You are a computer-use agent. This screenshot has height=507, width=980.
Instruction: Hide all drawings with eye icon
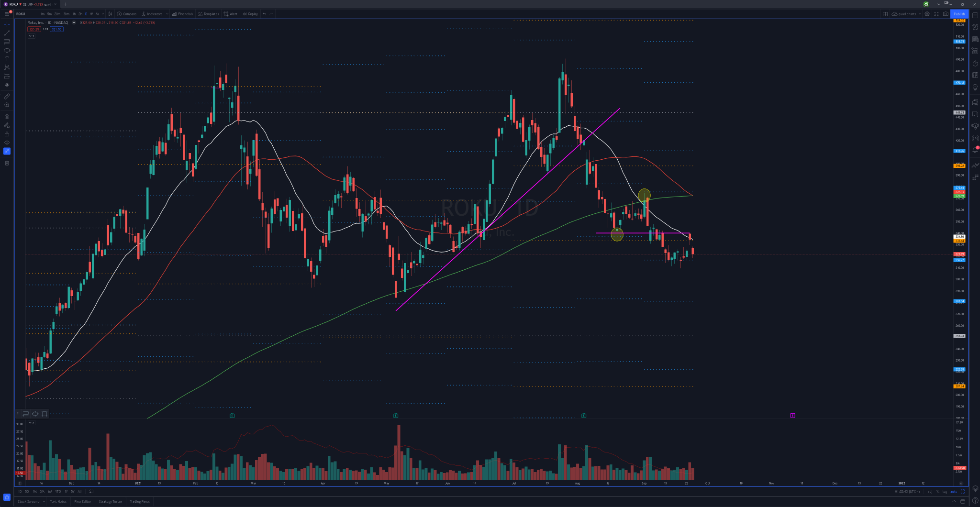(x=7, y=143)
